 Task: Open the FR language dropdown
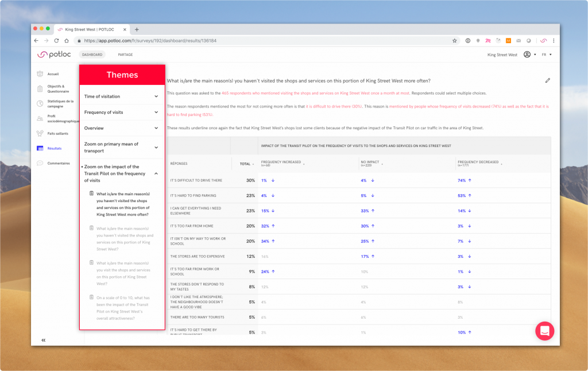(x=547, y=55)
